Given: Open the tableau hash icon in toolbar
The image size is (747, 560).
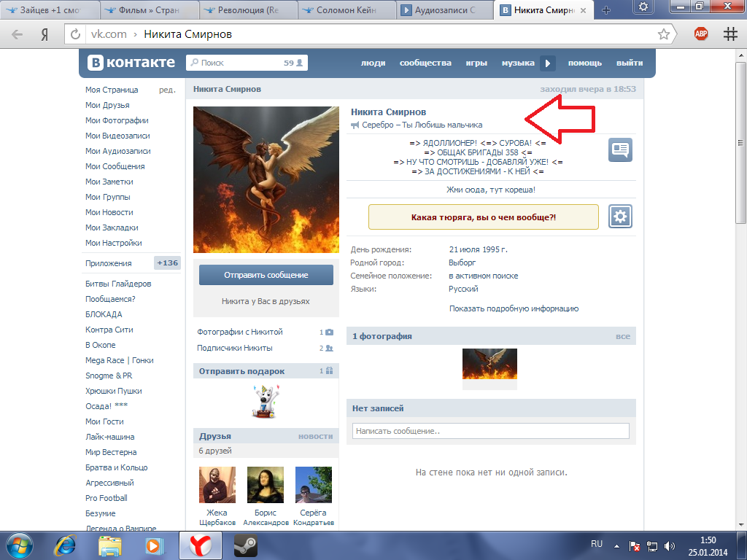Looking at the screenshot, I should 729,34.
